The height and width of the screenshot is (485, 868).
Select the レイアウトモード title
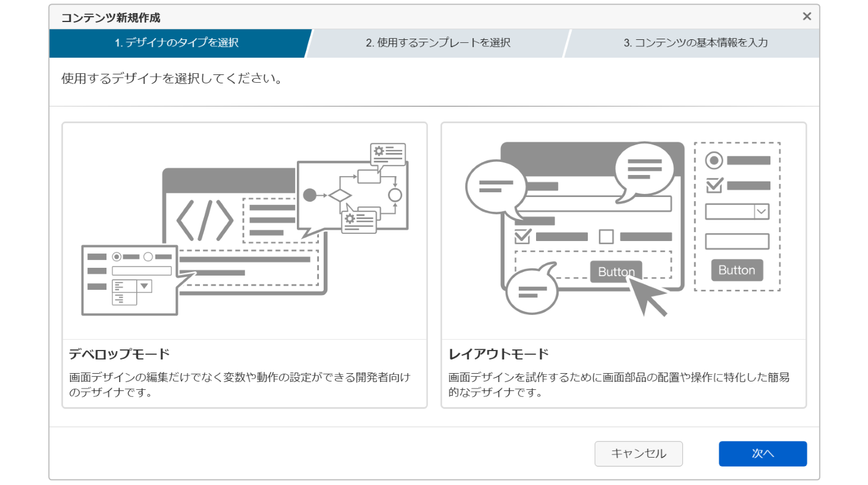coord(499,354)
